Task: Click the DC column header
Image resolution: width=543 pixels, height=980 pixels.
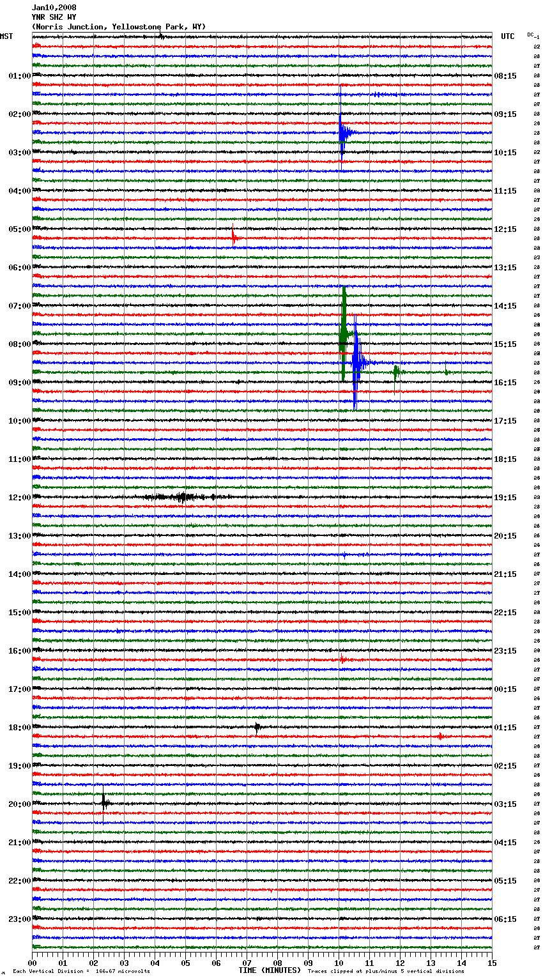Action: pos(532,35)
